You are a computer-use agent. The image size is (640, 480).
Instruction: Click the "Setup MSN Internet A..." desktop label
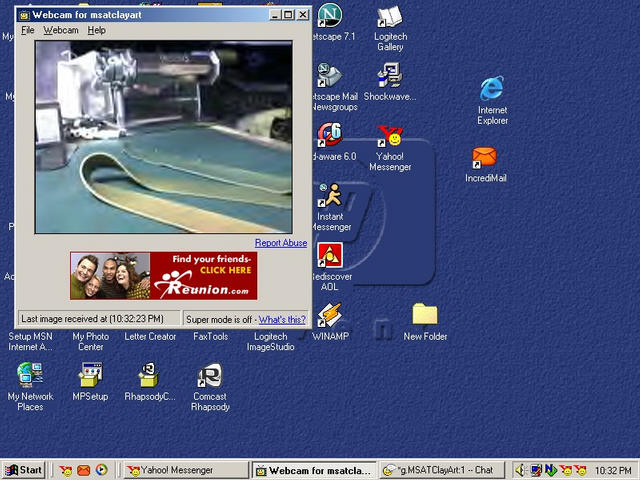30,342
